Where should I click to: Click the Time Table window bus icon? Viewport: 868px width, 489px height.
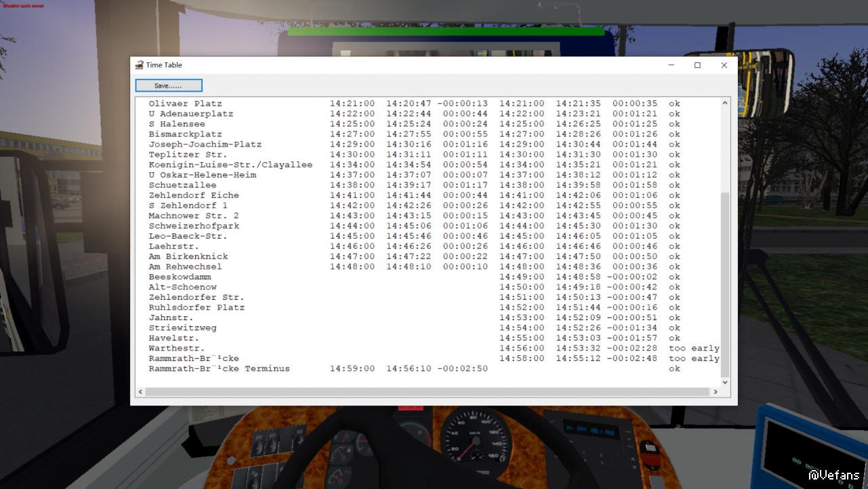pos(139,65)
